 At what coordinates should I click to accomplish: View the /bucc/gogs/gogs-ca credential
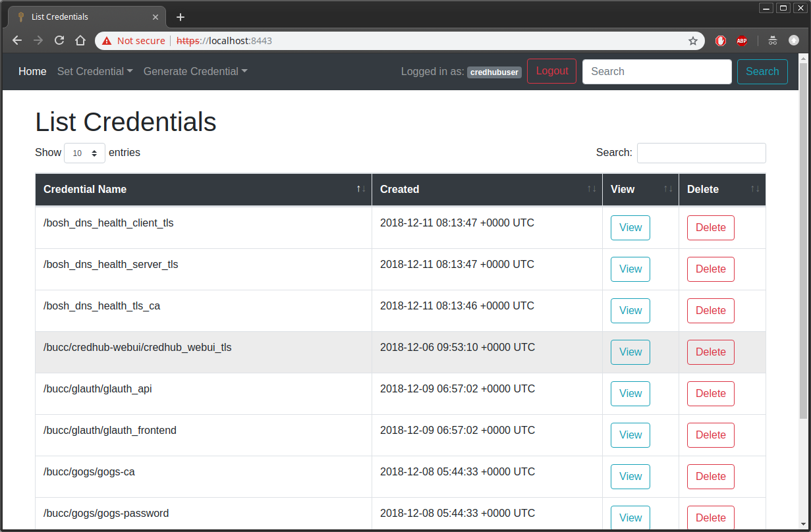coord(630,477)
